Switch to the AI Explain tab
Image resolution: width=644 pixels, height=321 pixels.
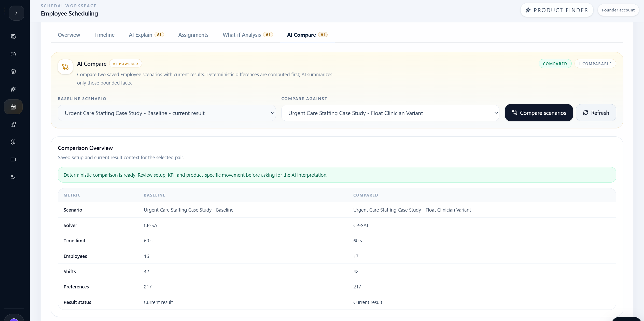pyautogui.click(x=146, y=35)
